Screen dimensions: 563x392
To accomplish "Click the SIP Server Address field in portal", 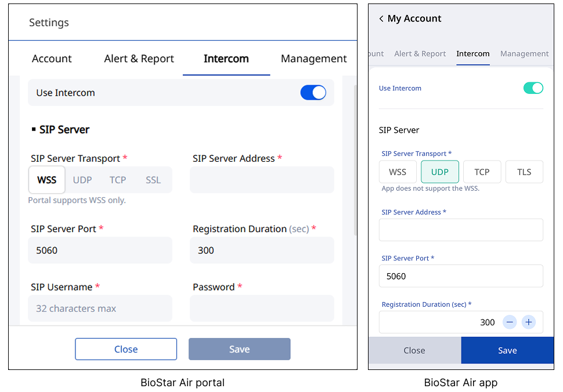I will (x=262, y=180).
